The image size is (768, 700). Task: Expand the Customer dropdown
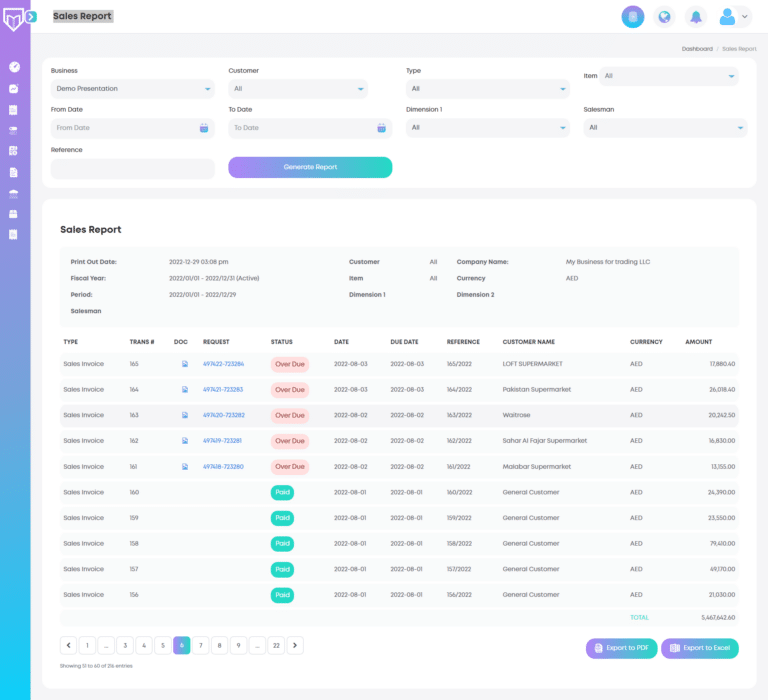[297, 89]
